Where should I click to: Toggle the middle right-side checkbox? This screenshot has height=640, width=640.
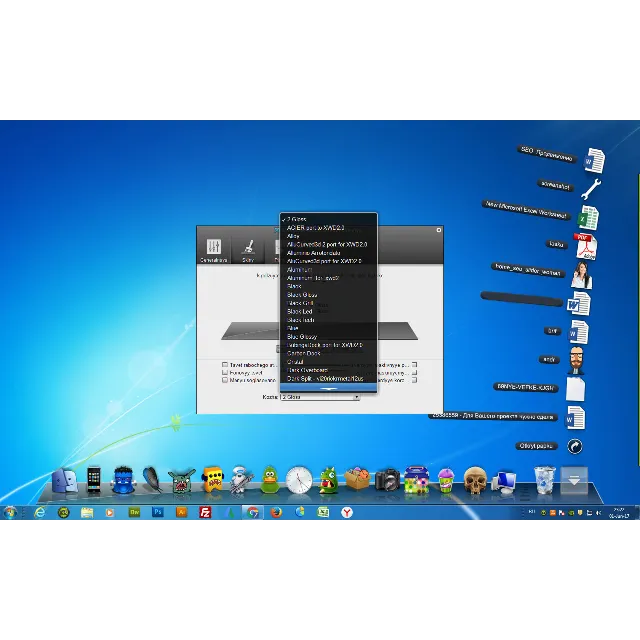[x=414, y=372]
